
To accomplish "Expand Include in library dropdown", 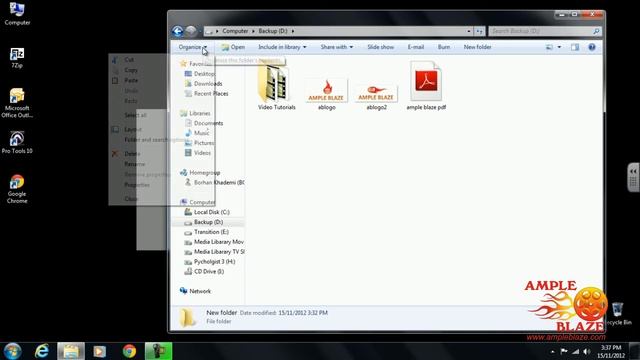I will pos(282,47).
